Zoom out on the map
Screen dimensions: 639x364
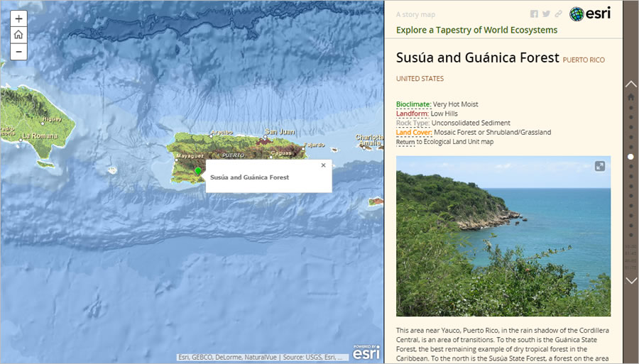[18, 52]
